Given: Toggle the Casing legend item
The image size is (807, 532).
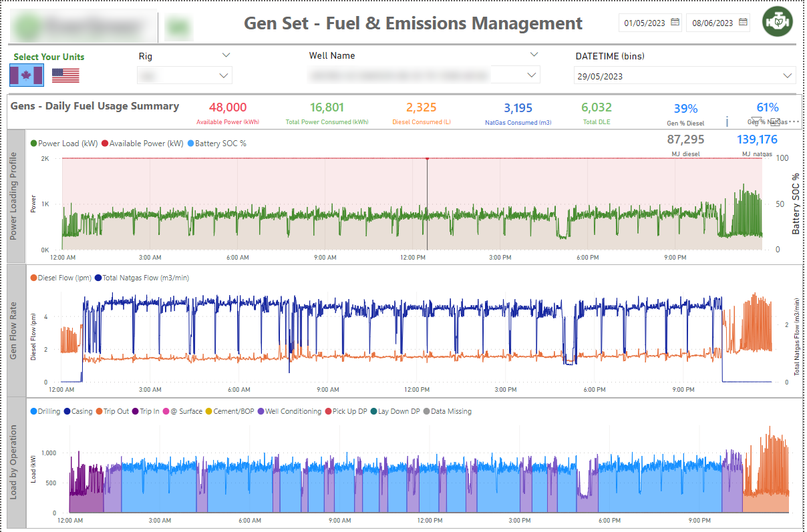Looking at the screenshot, I should pyautogui.click(x=78, y=412).
